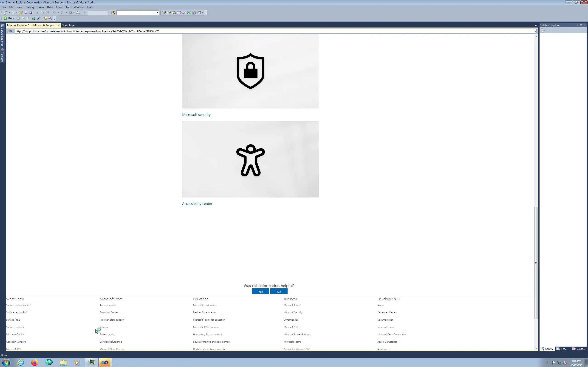Open the Find combo box dropdown
588x367 pixels.
[x=157, y=13]
